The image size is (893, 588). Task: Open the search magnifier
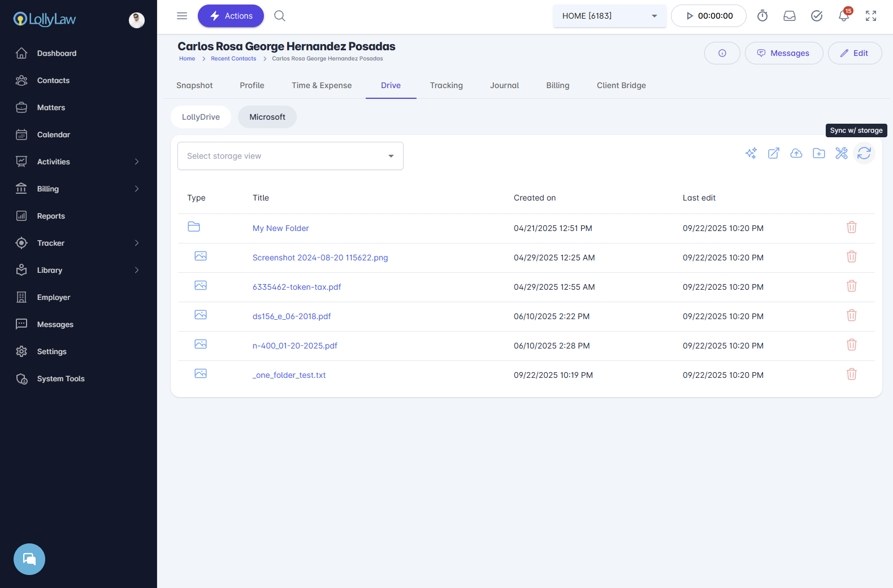click(x=280, y=16)
